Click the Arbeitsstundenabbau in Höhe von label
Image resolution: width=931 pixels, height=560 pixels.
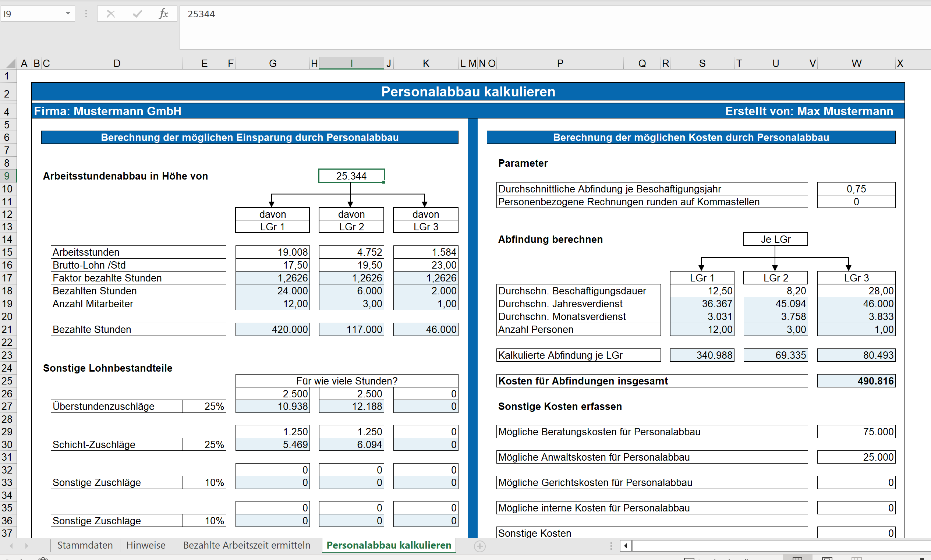click(125, 176)
